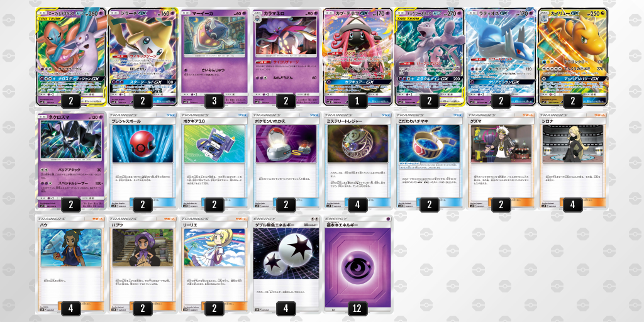Select the Mewtwo & Mew Tag Team card
The width and height of the screenshot is (644, 322).
[429, 57]
